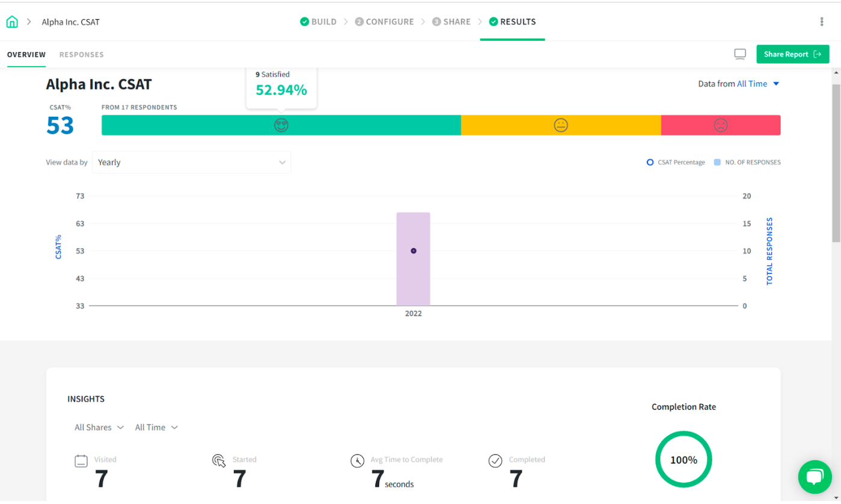Expand the All Time insights filter
841x504 pixels.
pyautogui.click(x=156, y=427)
